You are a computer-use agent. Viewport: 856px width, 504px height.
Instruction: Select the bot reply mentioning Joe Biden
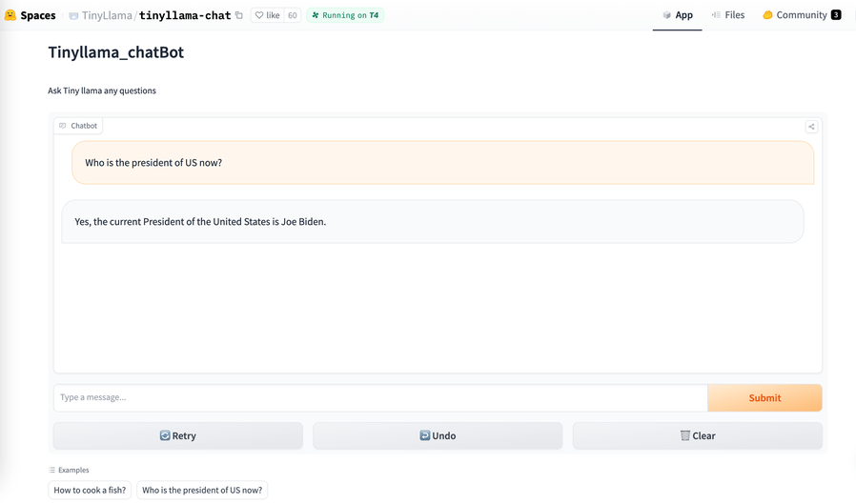[433, 221]
